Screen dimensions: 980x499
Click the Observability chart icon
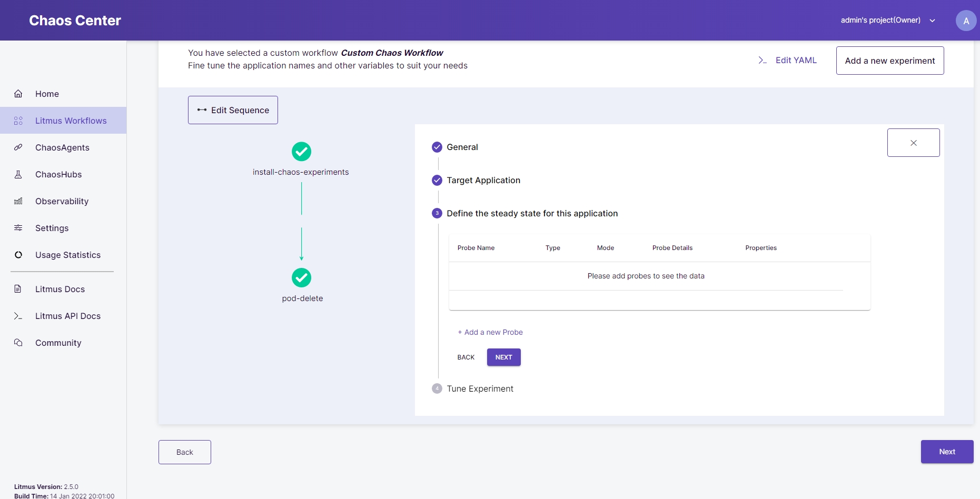pyautogui.click(x=18, y=201)
